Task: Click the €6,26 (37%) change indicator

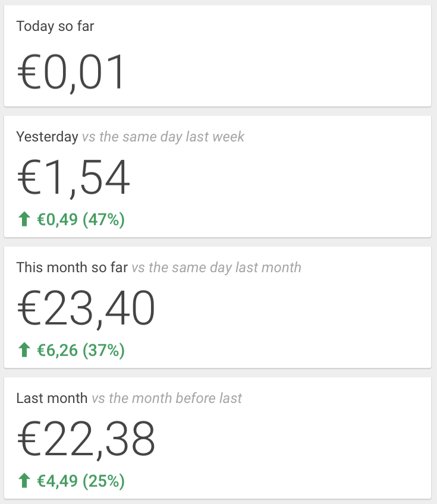Action: (x=81, y=350)
